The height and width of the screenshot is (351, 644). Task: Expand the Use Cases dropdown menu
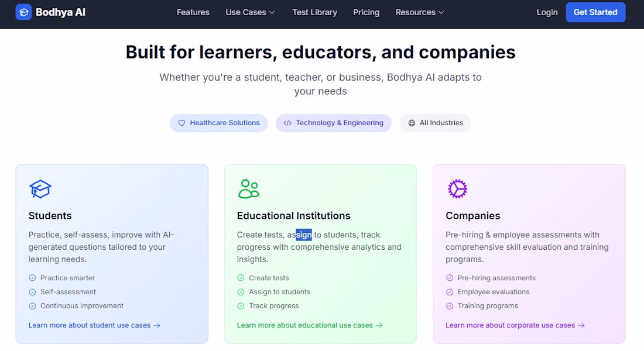250,12
